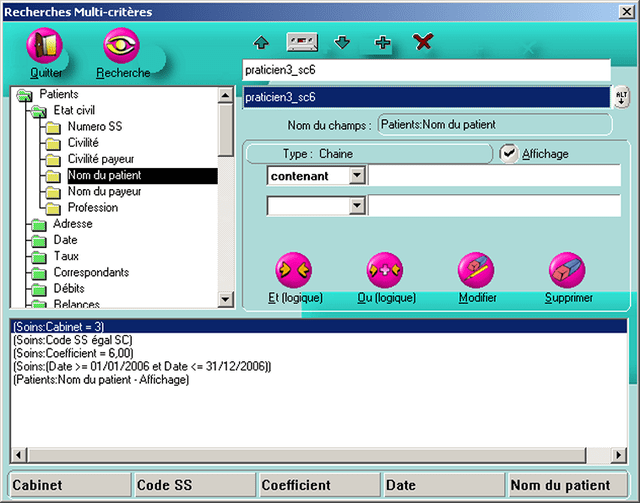Toggle the Affichage checkbox

tap(510, 154)
